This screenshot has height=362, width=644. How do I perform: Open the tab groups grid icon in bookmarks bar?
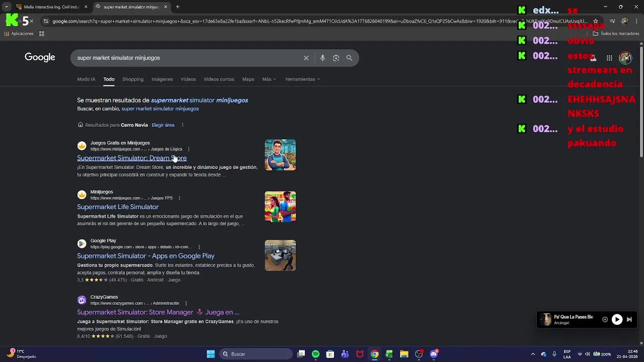pos(42,34)
